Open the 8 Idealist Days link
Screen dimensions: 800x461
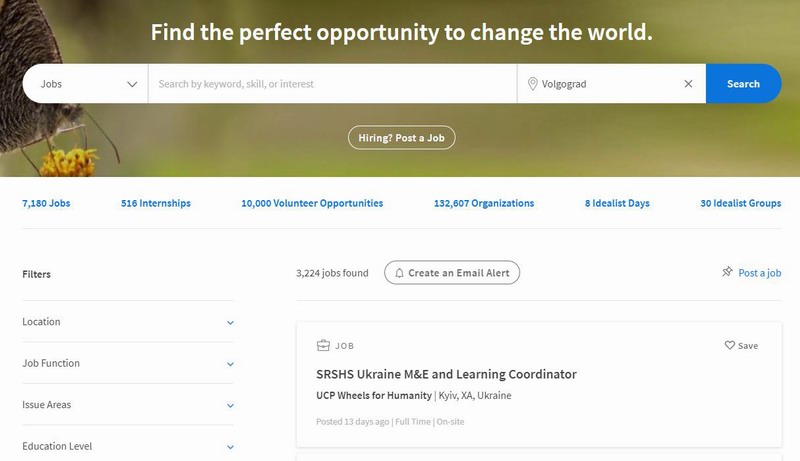(x=617, y=203)
